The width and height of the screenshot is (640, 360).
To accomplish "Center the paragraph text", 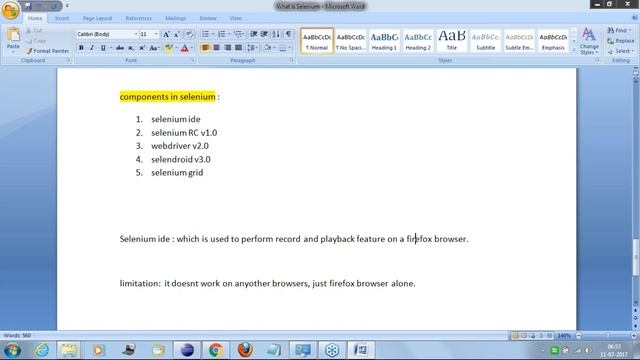I will (216, 48).
